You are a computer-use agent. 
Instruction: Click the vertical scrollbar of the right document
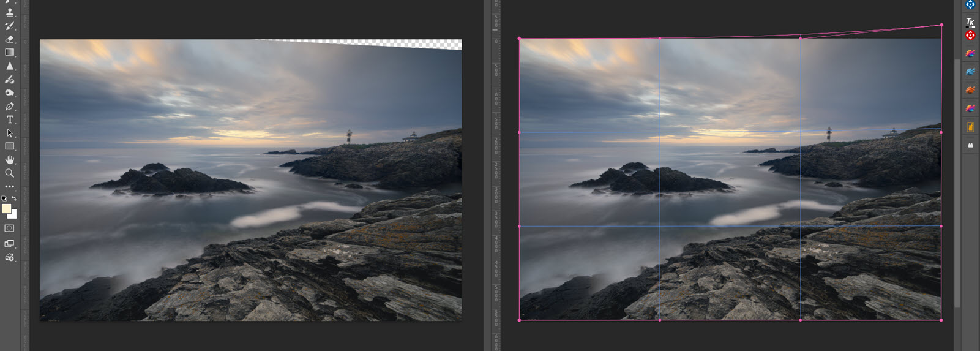[957, 184]
